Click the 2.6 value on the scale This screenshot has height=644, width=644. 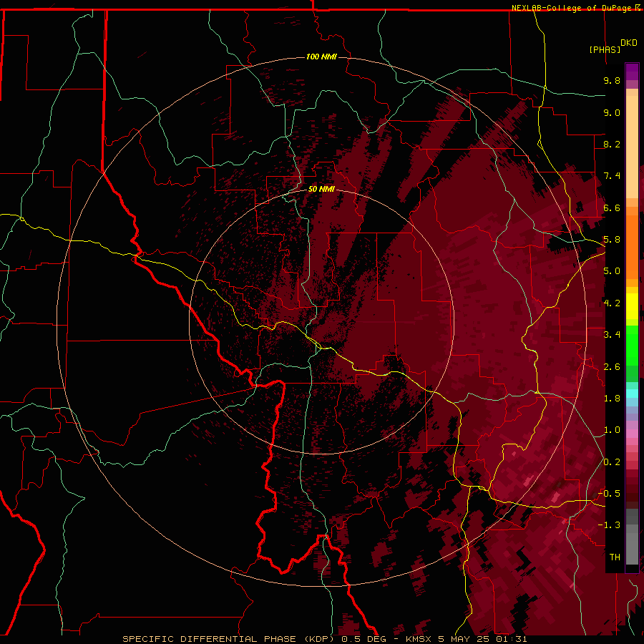612,367
